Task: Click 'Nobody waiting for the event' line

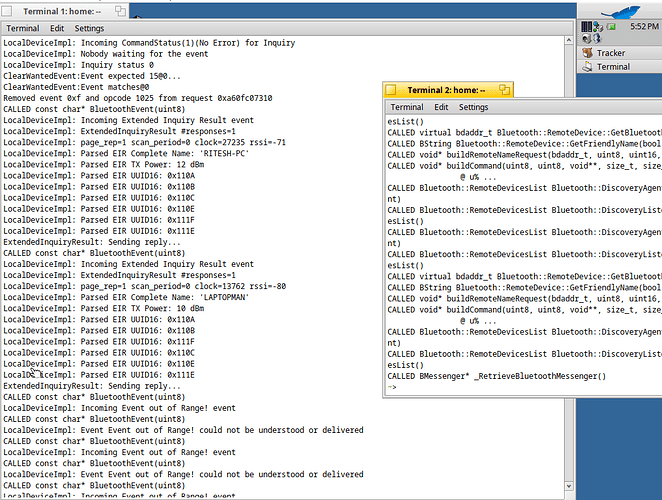Action: [x=106, y=54]
